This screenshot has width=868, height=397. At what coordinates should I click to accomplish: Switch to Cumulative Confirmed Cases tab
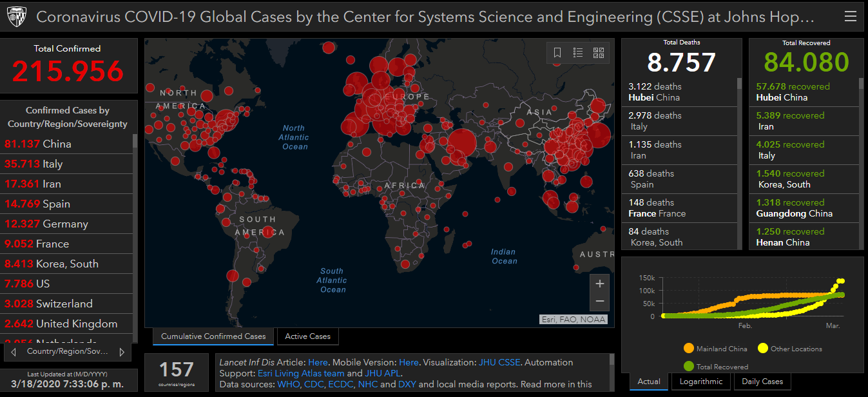click(213, 336)
